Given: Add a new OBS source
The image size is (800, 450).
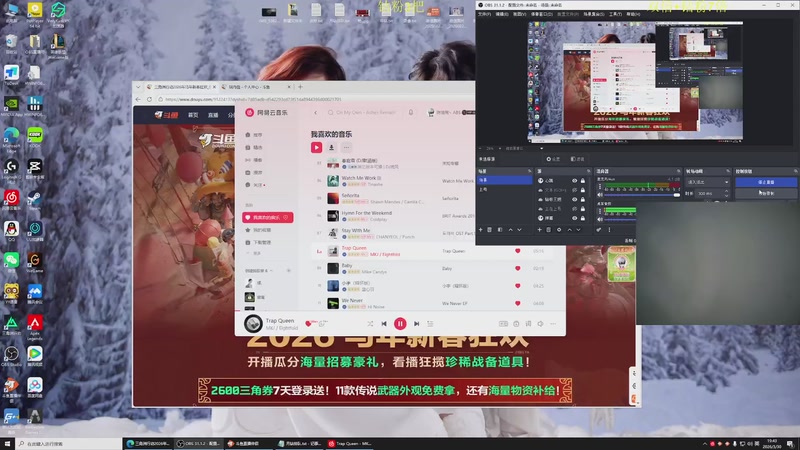Looking at the screenshot, I should click(539, 230).
